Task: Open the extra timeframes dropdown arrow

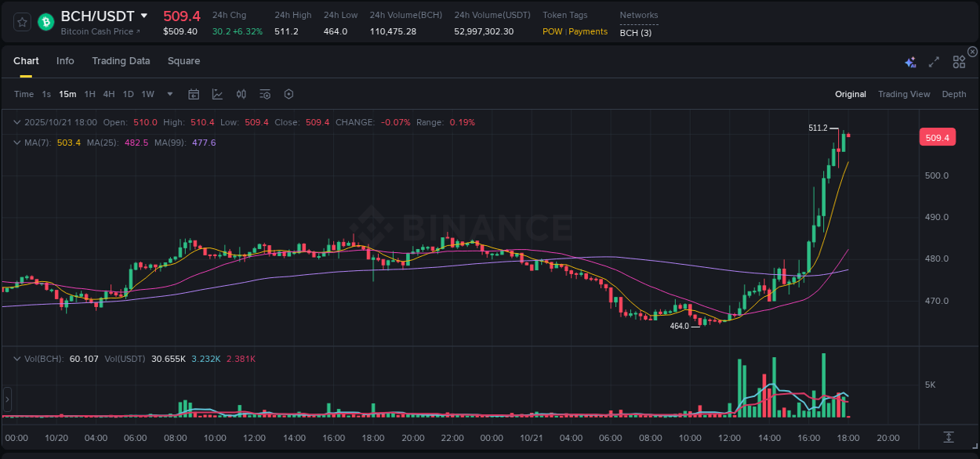Action: pos(169,94)
